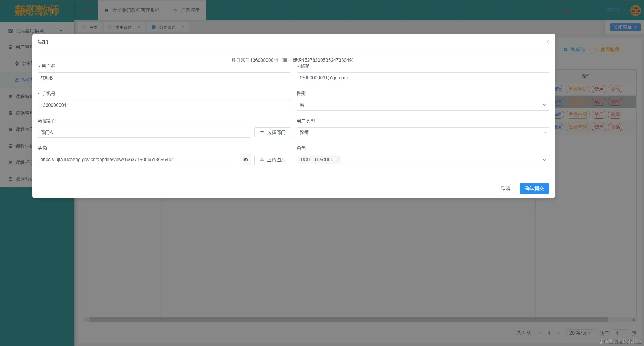Click the upload image cloud button
Viewport: 644px width, 346px height.
coord(272,160)
